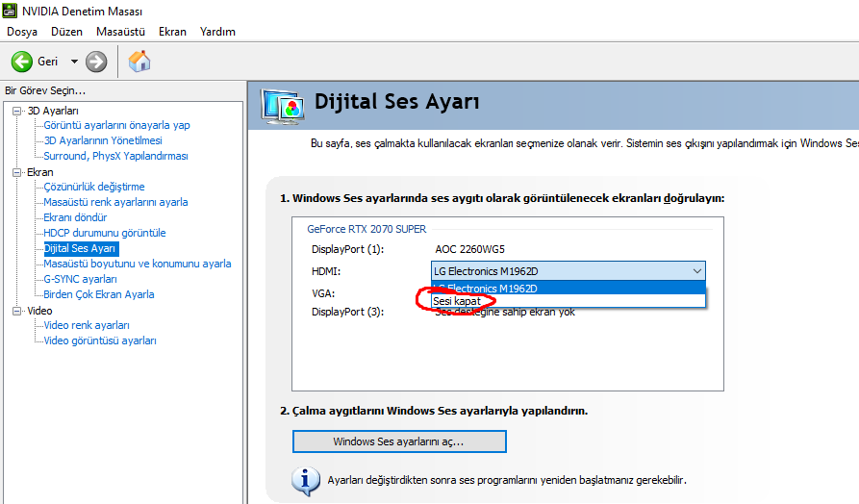Viewport: 859px width, 504px height.
Task: Click the blue info icon beside Ayarları değiştirdikten
Action: point(306,481)
